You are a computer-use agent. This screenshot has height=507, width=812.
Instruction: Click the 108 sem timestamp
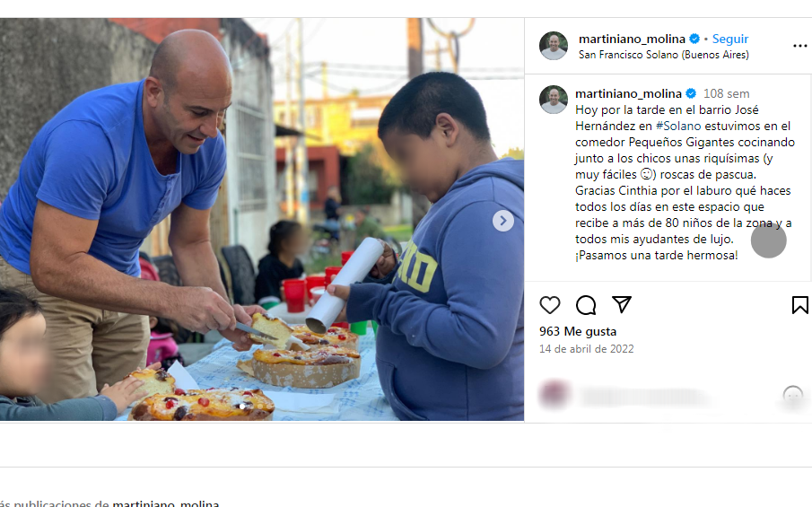(726, 93)
